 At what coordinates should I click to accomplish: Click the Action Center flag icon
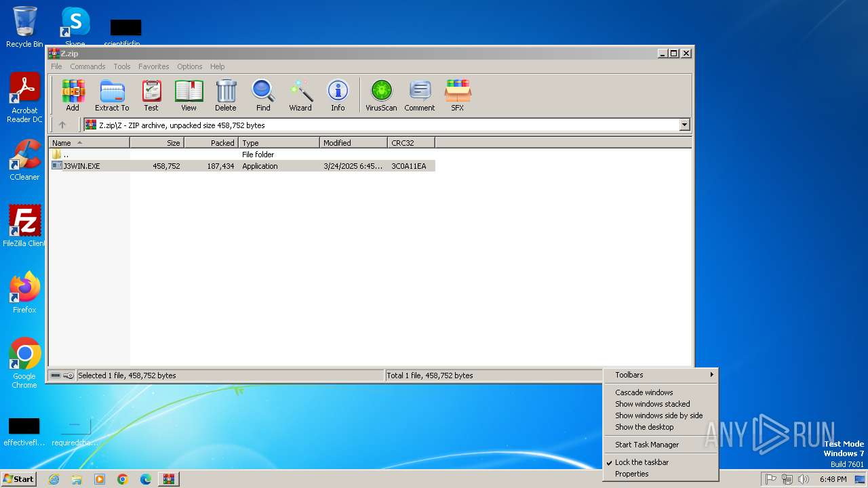point(771,479)
